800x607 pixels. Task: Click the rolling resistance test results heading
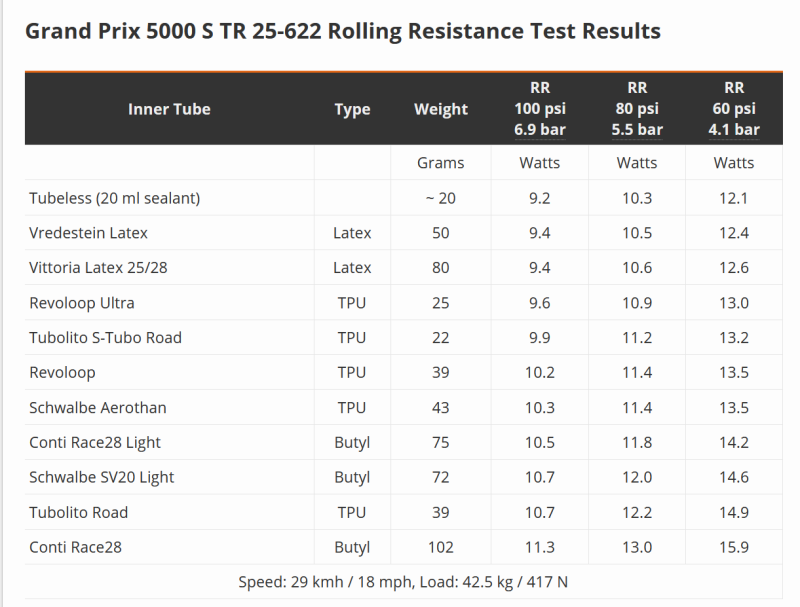point(343,31)
